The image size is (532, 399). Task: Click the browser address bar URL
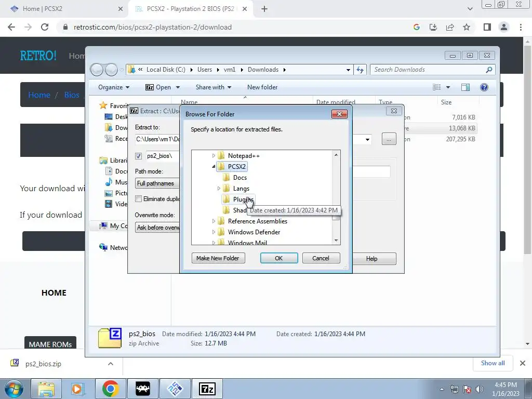tap(153, 27)
